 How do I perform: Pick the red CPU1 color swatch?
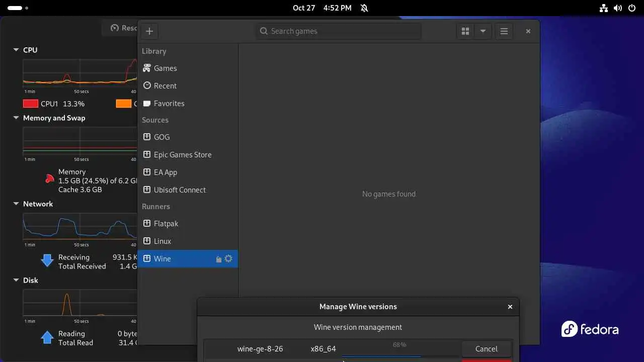(x=31, y=104)
